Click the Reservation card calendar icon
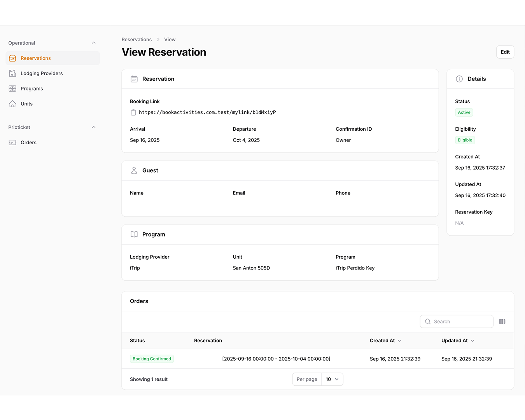 [x=134, y=79]
